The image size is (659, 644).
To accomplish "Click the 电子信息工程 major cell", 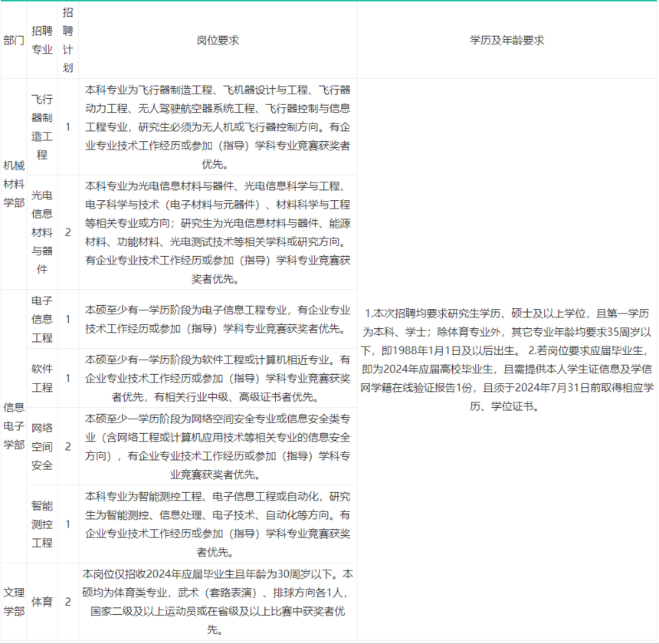I will point(42,319).
